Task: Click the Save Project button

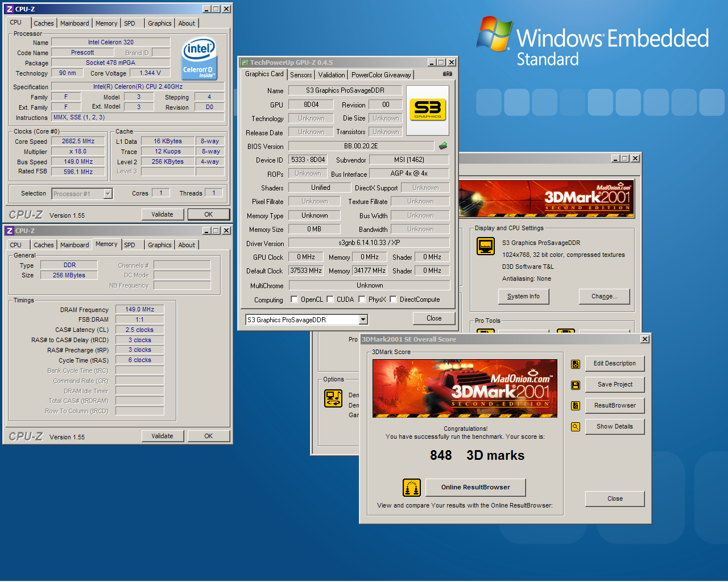Action: pyautogui.click(x=615, y=385)
